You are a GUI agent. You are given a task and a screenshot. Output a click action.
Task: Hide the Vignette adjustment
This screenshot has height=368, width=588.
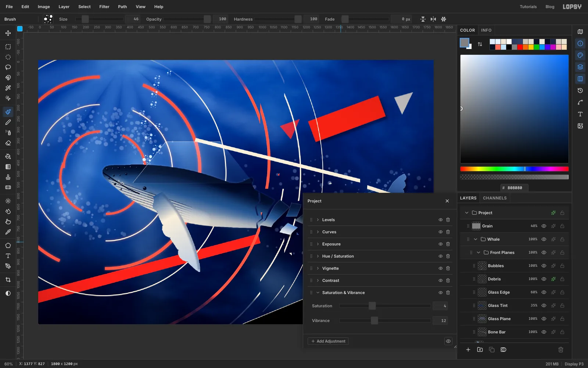(x=440, y=268)
